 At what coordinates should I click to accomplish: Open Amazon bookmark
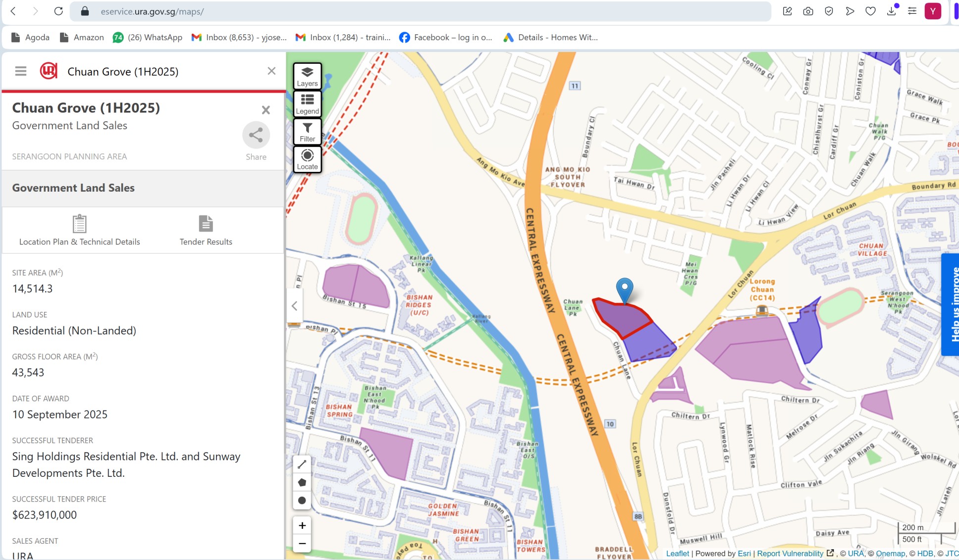(82, 37)
